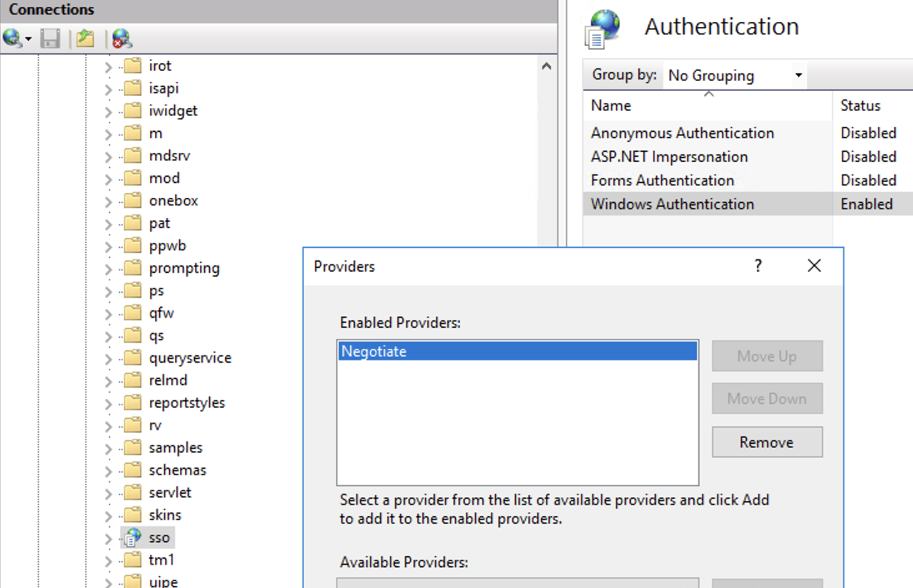Screen dimensions: 913x588
Task: Expand the samples folder node
Action: click(x=107, y=448)
